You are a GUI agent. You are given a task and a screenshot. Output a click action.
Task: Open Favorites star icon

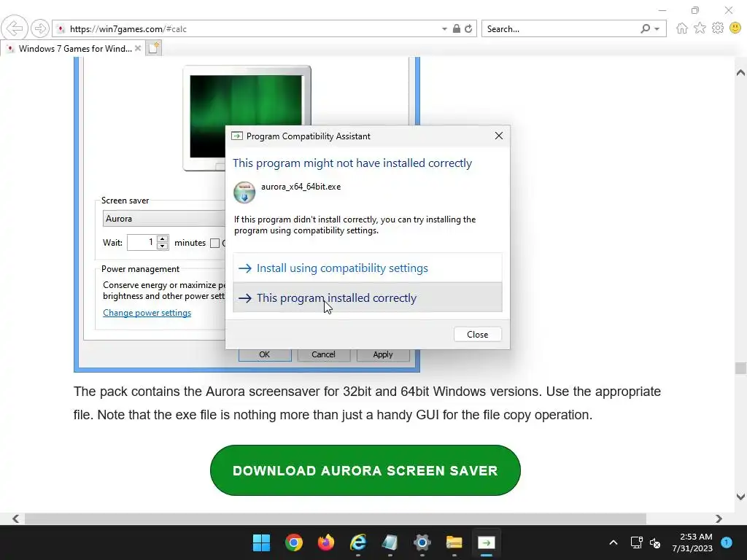click(x=700, y=28)
